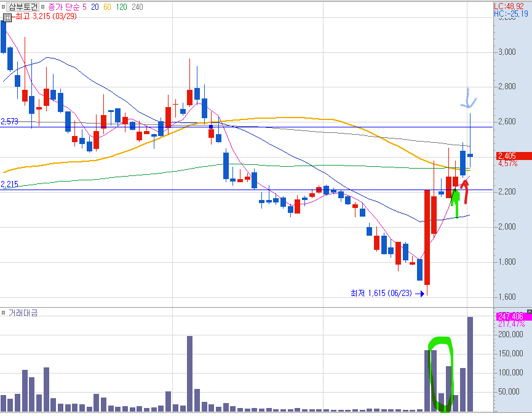Select the 240-day moving average label
The width and height of the screenshot is (532, 416).
137,7
